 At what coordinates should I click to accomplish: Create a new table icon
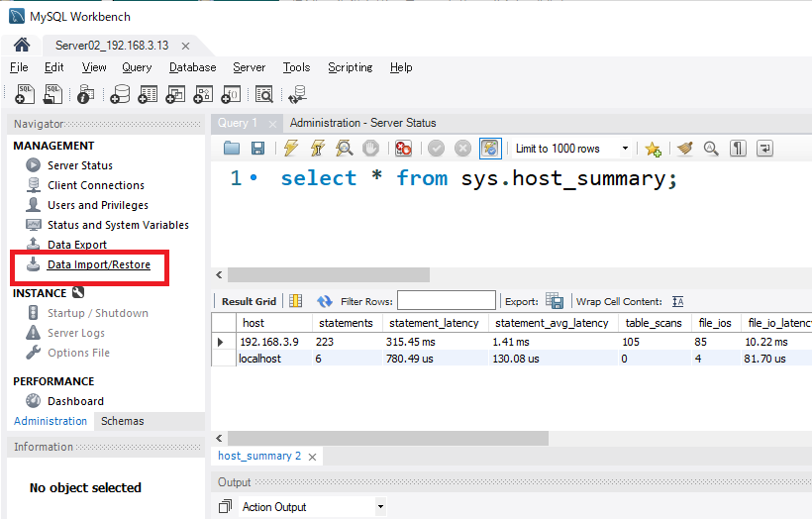point(148,94)
